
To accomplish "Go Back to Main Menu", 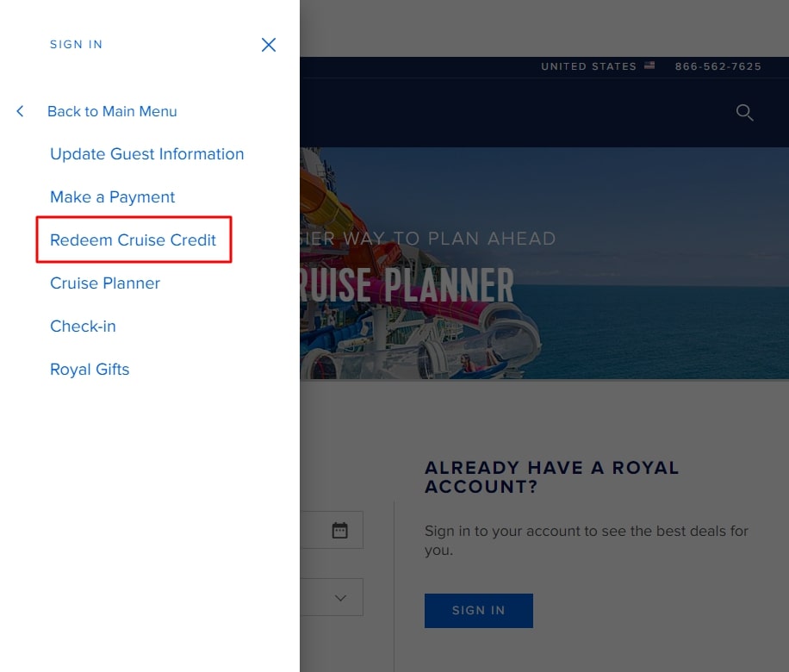I will coord(112,111).
